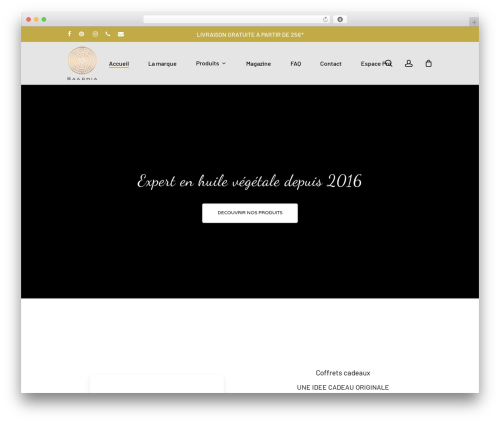The image size is (500, 423).
Task: Open the Magazine menu item
Action: 258,64
